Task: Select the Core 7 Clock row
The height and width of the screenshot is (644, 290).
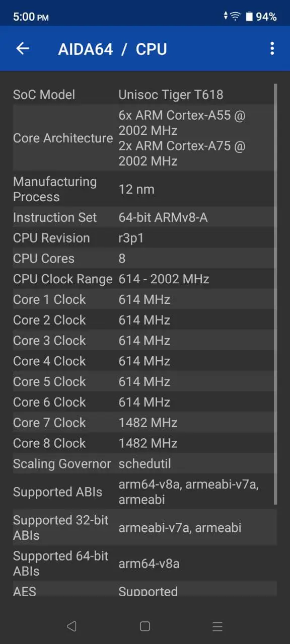Action: [x=144, y=423]
